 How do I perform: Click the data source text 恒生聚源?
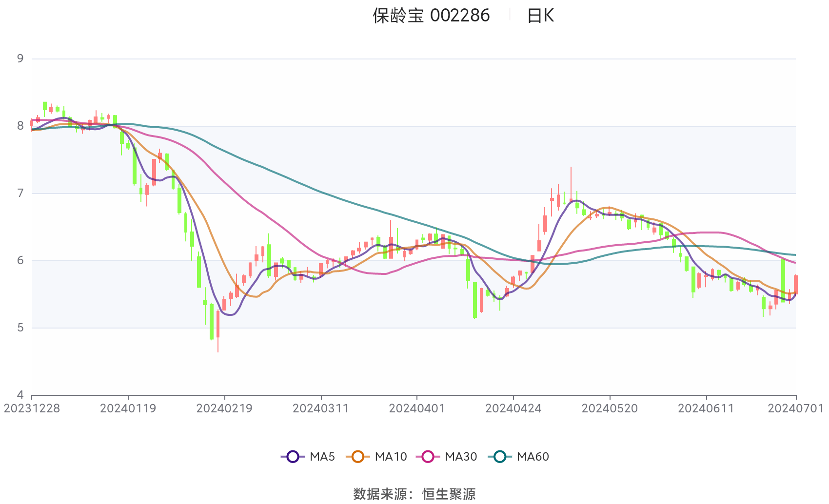pyautogui.click(x=449, y=494)
